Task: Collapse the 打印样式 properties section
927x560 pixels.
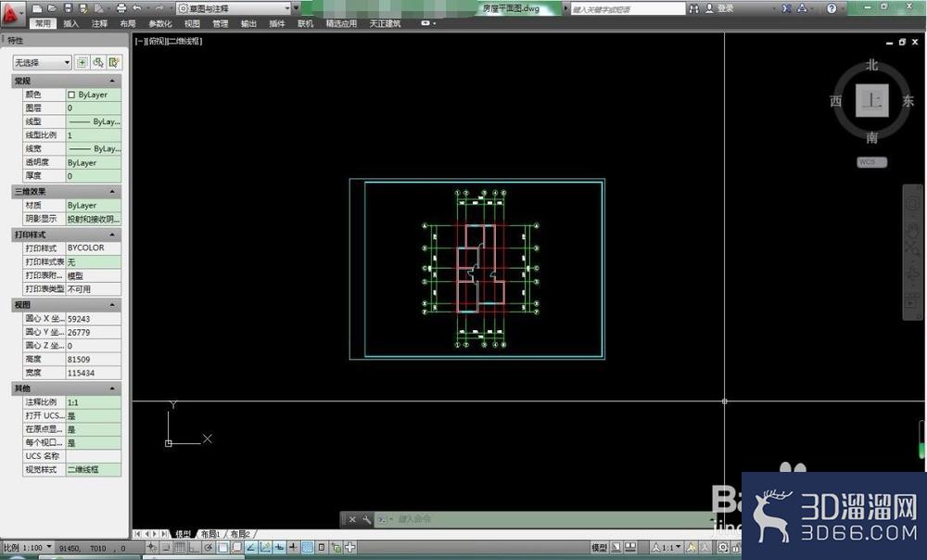Action: (x=112, y=235)
